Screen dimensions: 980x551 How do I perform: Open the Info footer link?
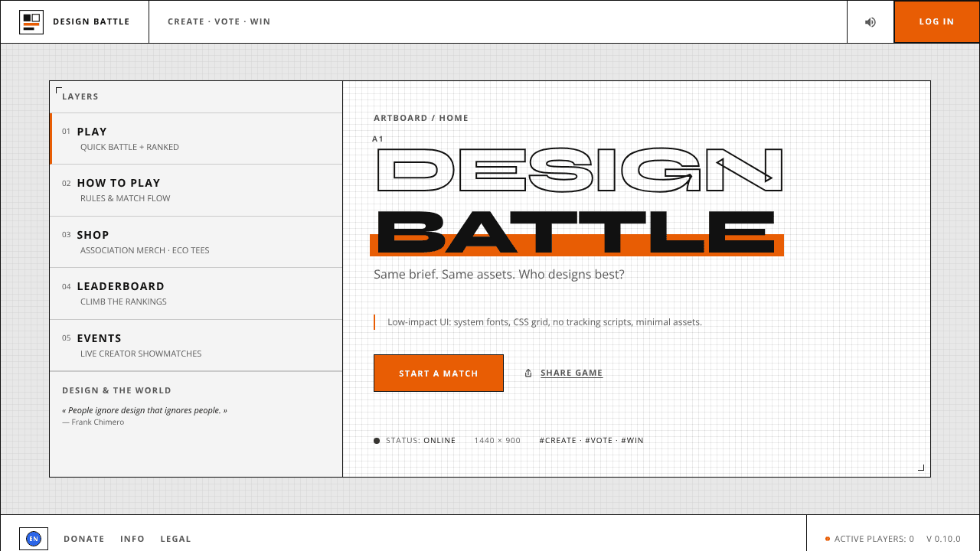tap(132, 539)
